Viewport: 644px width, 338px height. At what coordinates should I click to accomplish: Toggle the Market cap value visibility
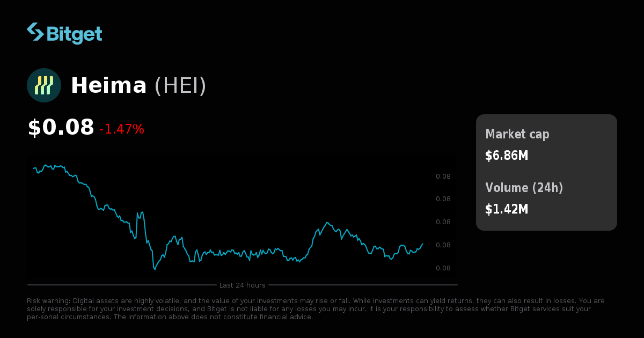[506, 156]
